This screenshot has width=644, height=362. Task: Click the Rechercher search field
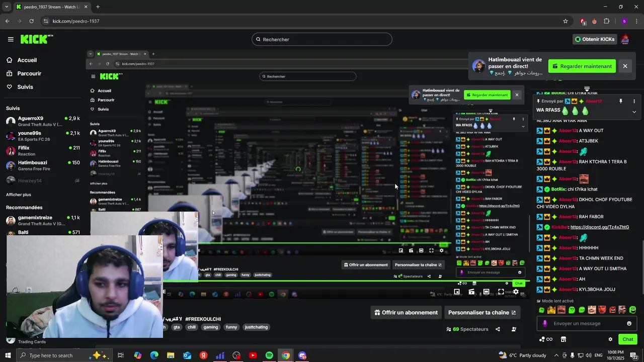(x=322, y=39)
